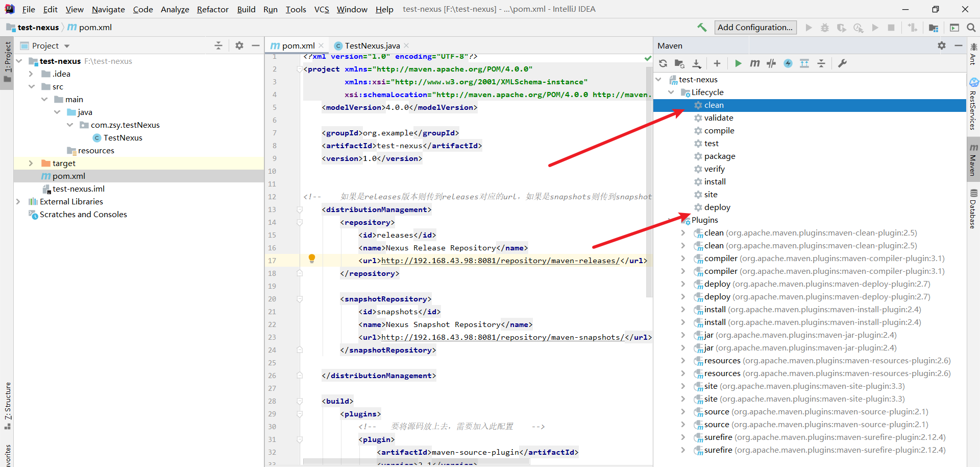This screenshot has height=467, width=980.
Task: Select the deploy lifecycle phase
Action: (x=717, y=207)
